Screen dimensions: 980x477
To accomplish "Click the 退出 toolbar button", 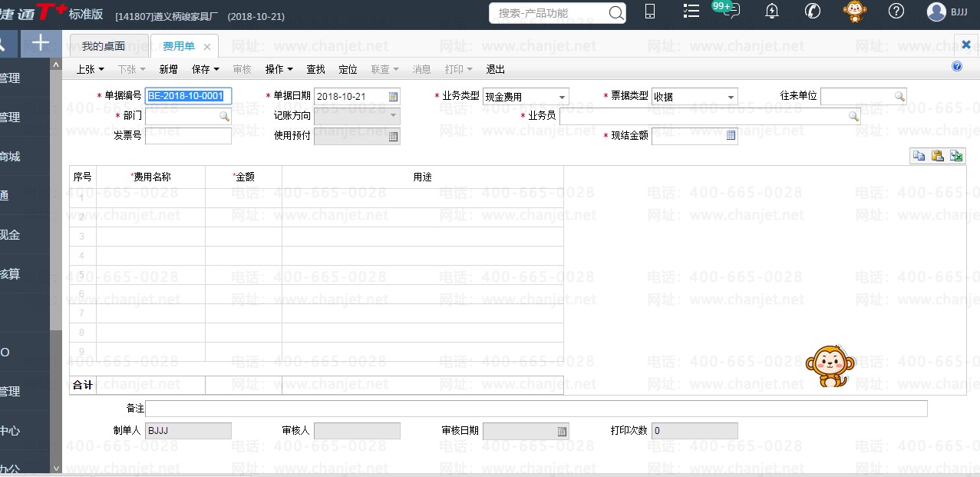I will [495, 69].
